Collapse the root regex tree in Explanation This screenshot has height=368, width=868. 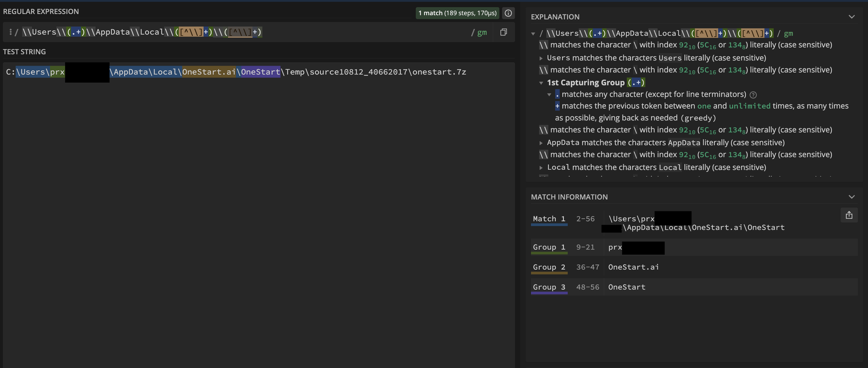(533, 34)
